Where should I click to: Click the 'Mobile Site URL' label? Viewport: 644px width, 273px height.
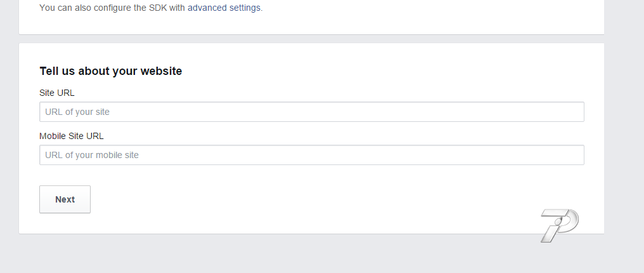pos(72,136)
